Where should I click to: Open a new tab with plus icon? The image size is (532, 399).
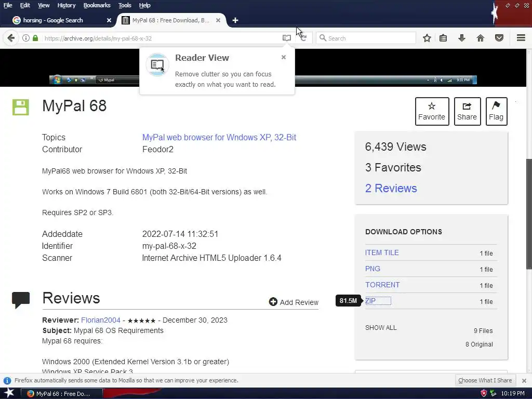pyautogui.click(x=235, y=20)
